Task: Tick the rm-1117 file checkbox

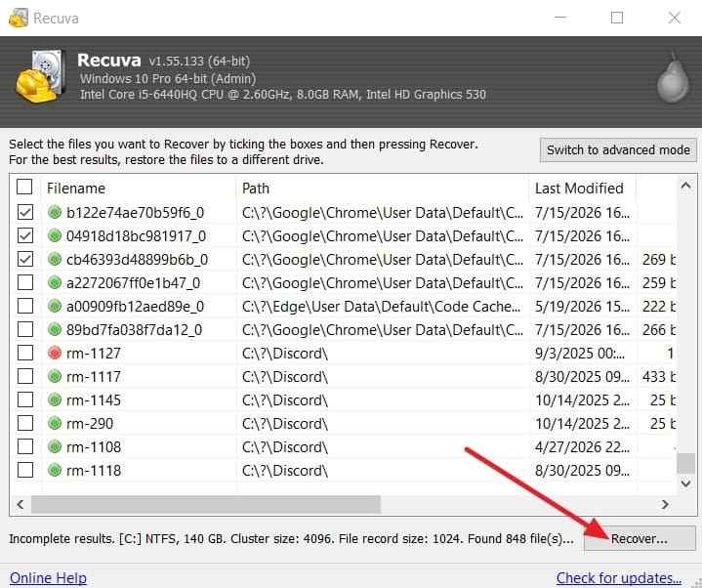Action: (25, 376)
